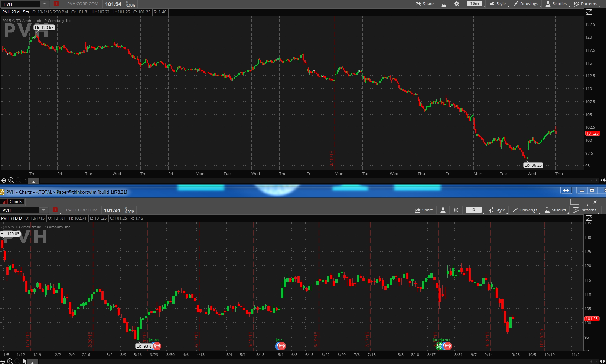The image size is (606, 364).
Task: Open Share menu in upper chart toolbar
Action: 425,4
